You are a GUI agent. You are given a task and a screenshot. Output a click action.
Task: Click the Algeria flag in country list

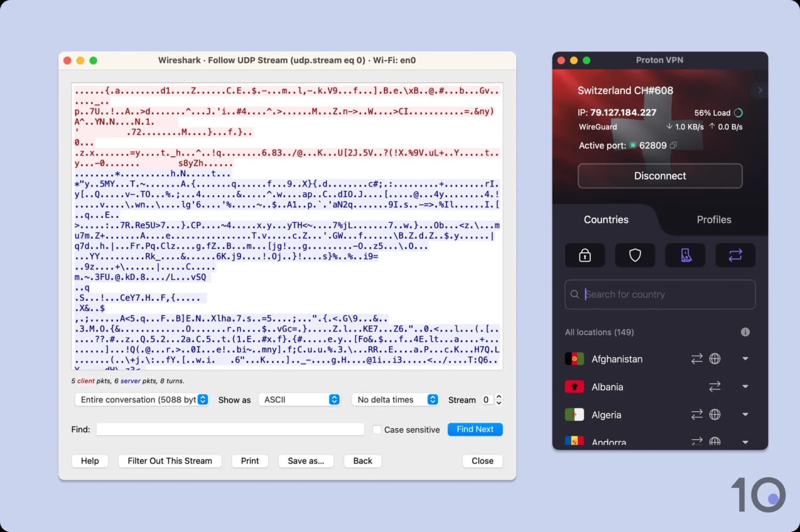tap(574, 414)
